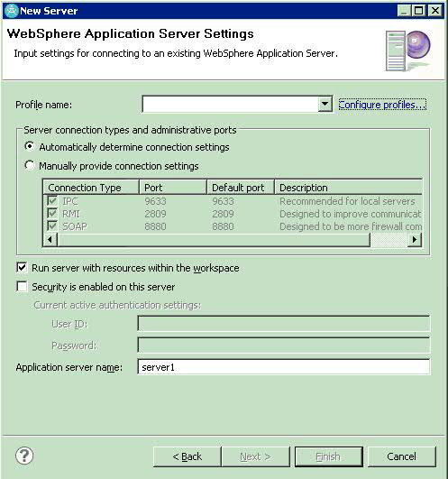Click the 'Designed to improve communicat' description

[x=351, y=214]
